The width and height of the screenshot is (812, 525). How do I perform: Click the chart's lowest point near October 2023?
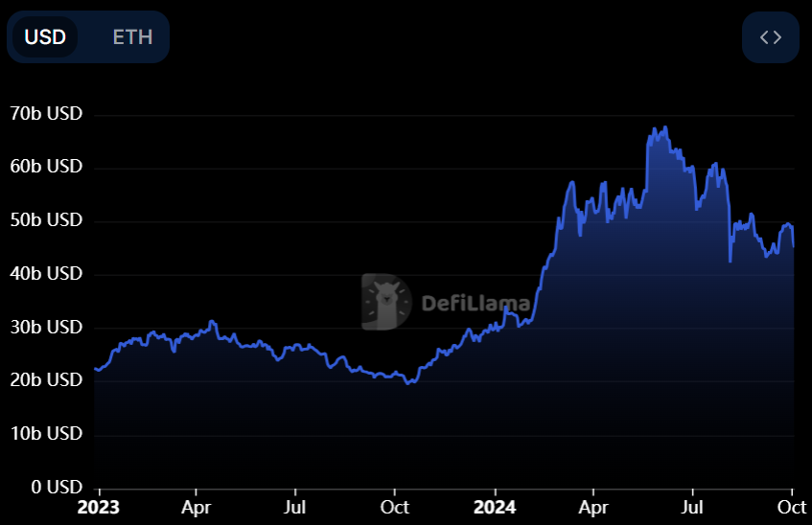(408, 383)
